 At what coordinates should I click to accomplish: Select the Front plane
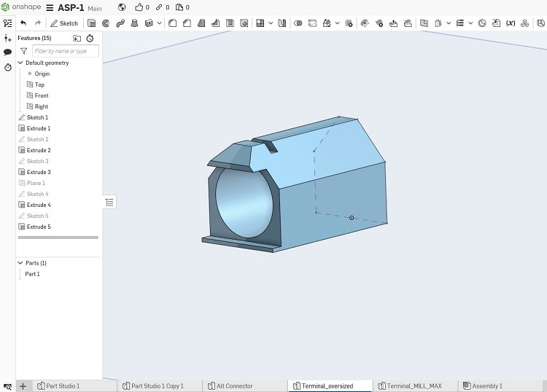point(42,95)
